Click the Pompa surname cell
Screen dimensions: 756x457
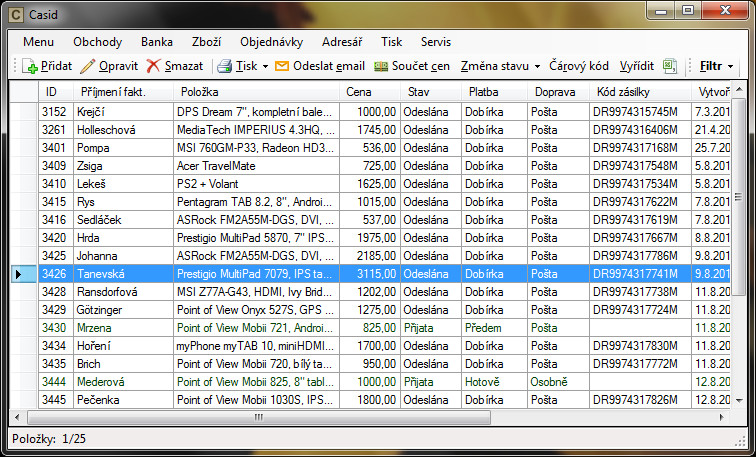point(123,148)
